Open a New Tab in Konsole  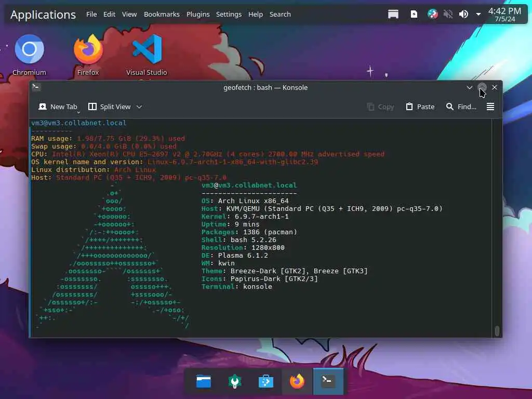pos(58,107)
